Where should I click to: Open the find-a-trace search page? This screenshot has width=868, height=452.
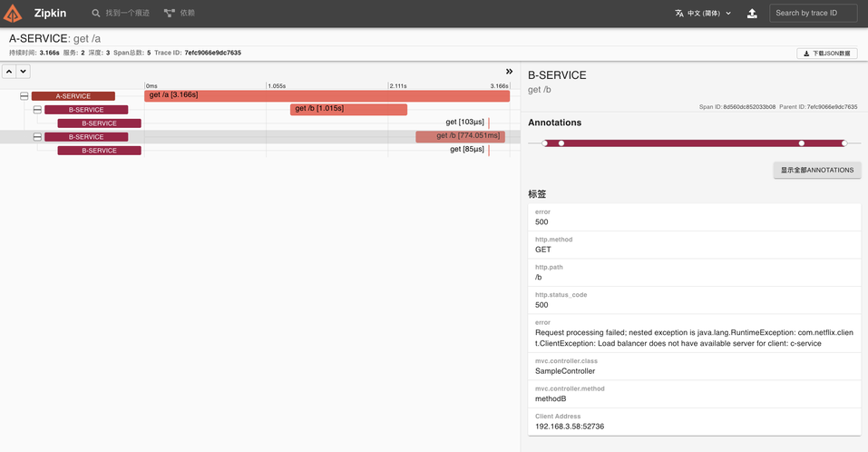121,13
